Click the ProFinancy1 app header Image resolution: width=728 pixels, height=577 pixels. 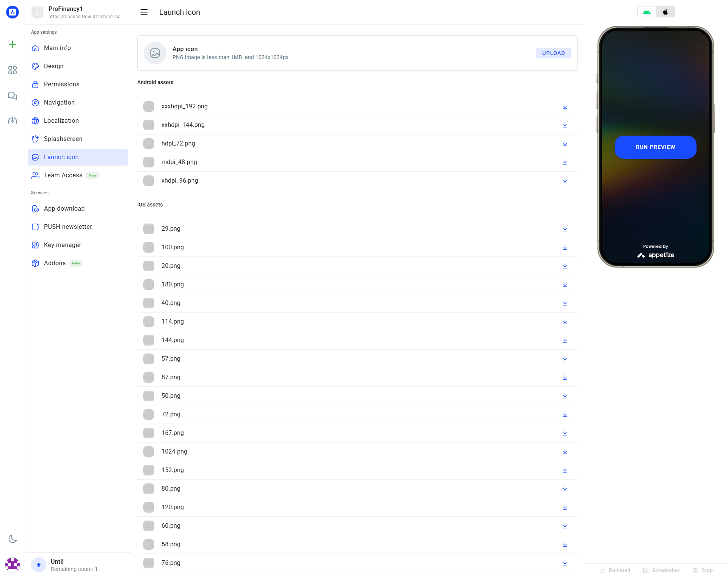[78, 12]
